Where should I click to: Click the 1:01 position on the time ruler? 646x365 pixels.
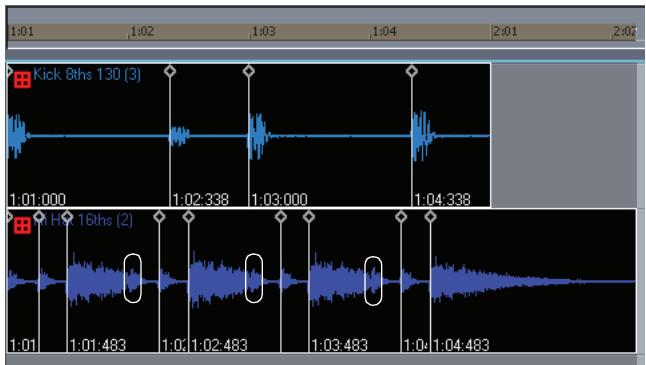click(22, 31)
